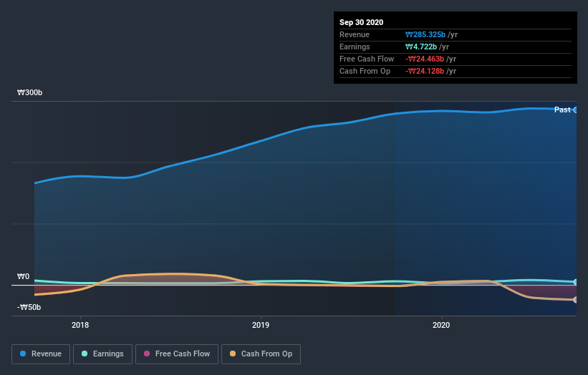
Task: Toggle the Earnings series legend button
Action: pos(102,354)
